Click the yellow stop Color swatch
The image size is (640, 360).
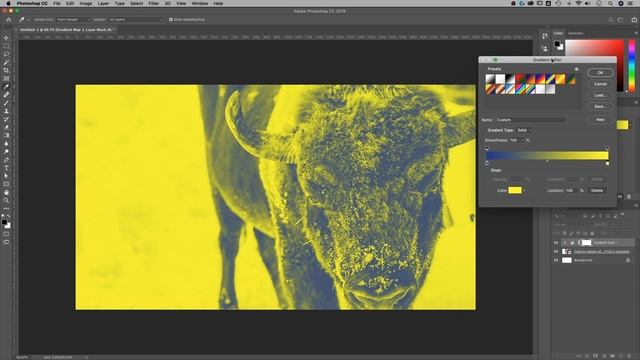tap(515, 191)
